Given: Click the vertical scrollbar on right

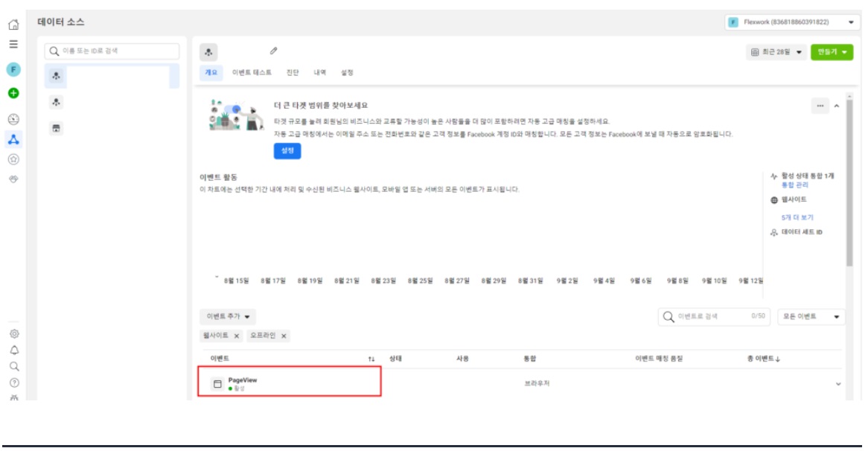Looking at the screenshot, I should 849,182.
